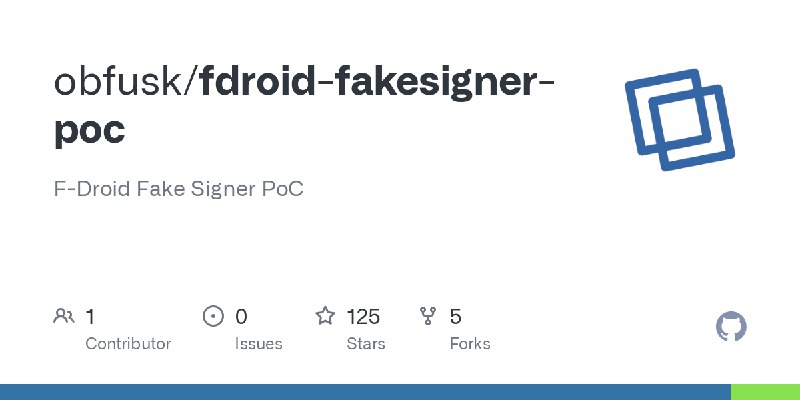Click the 125 stars count
The image size is (800, 400).
(363, 317)
